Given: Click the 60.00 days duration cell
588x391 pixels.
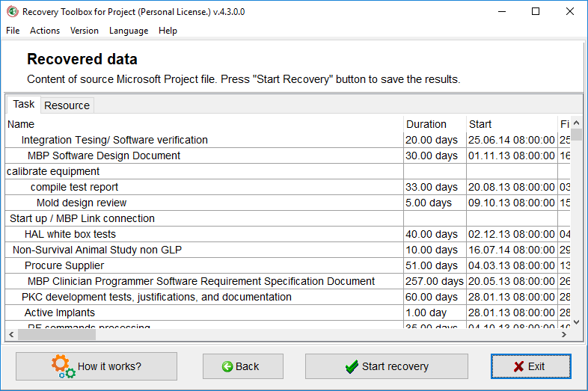Looking at the screenshot, I should pos(435,298).
